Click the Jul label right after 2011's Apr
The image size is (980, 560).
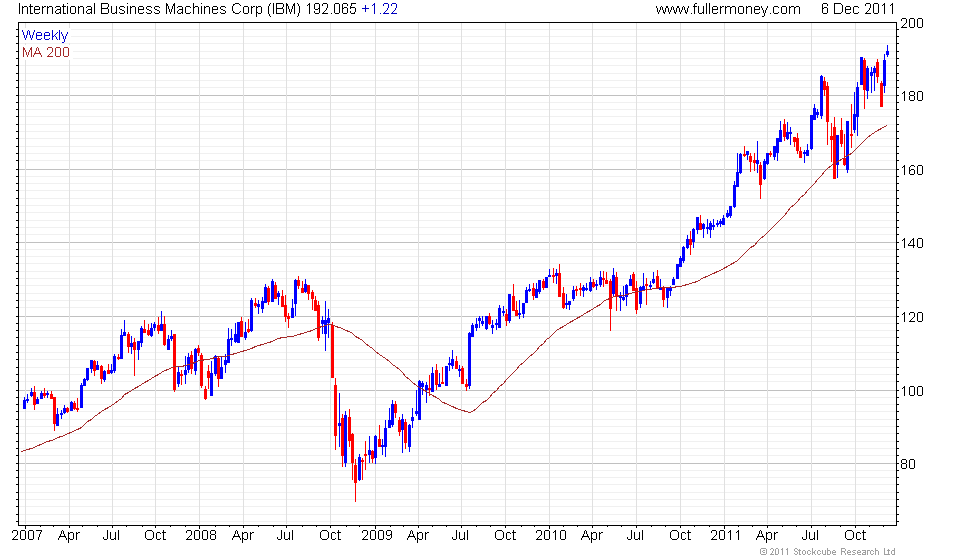tap(810, 535)
